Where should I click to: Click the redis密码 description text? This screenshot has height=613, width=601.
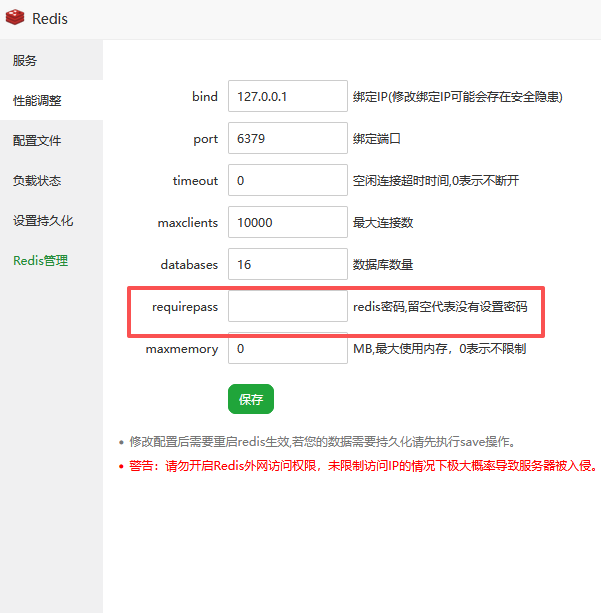(x=440, y=306)
